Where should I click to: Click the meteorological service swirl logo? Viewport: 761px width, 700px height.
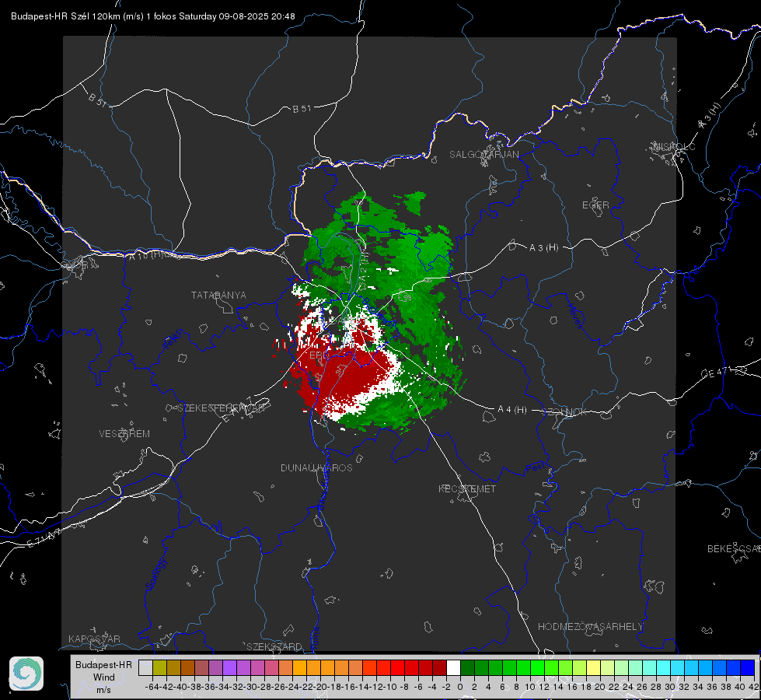(26, 674)
